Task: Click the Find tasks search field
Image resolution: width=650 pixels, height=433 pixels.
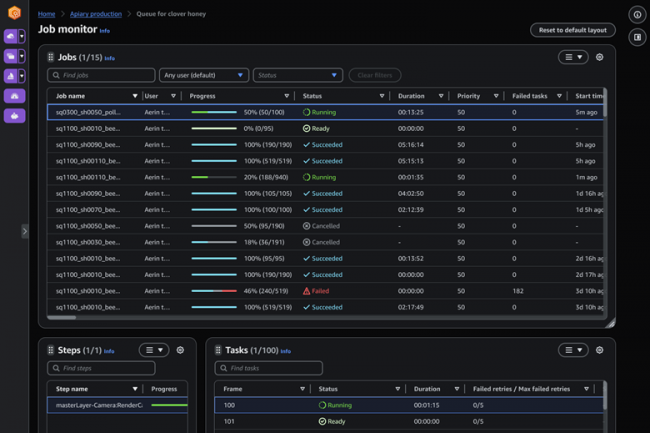Action: pos(268,368)
